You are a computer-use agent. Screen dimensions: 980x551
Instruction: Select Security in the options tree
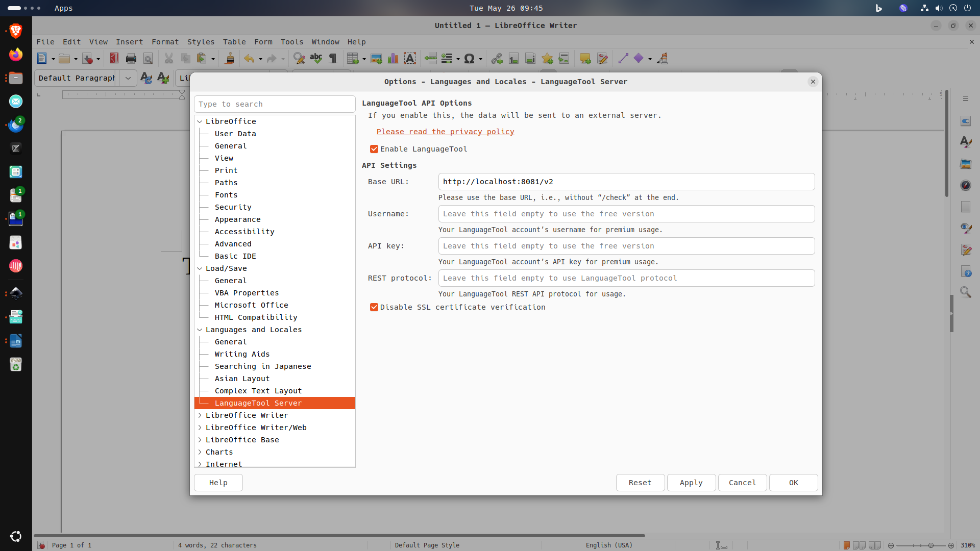click(x=233, y=207)
